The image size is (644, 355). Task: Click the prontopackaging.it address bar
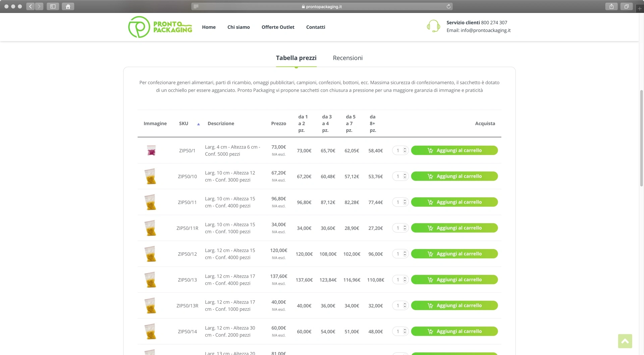coord(322,6)
